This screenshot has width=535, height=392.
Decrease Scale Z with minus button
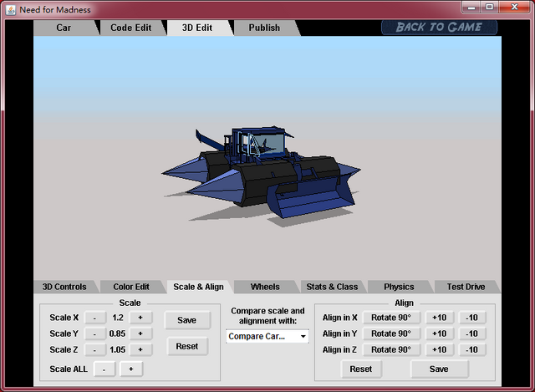[x=94, y=349]
